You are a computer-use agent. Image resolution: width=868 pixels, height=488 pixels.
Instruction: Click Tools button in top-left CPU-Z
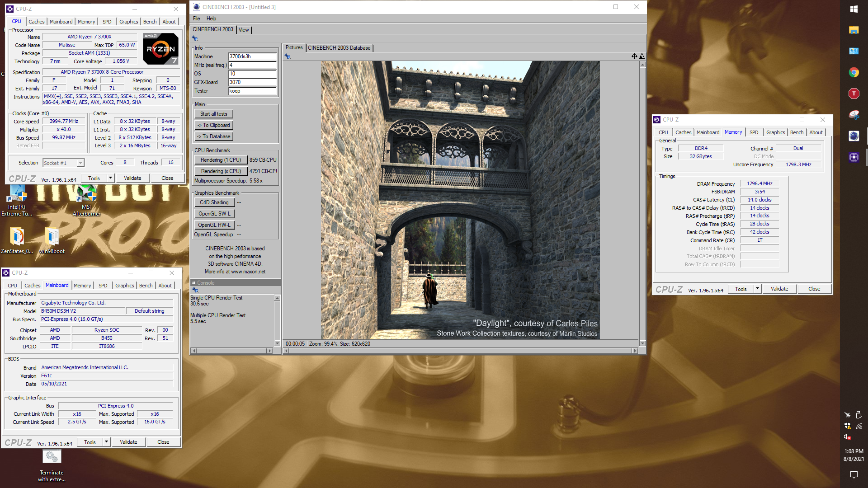[94, 178]
